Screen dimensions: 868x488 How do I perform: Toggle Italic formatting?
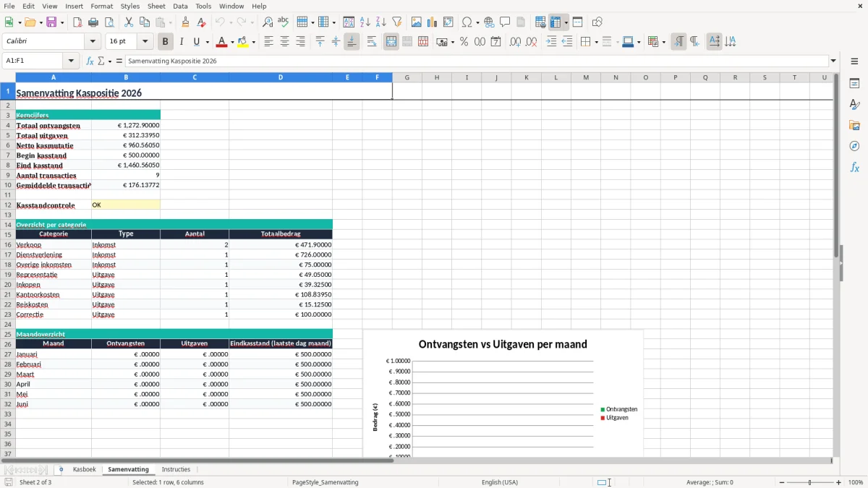pyautogui.click(x=182, y=42)
